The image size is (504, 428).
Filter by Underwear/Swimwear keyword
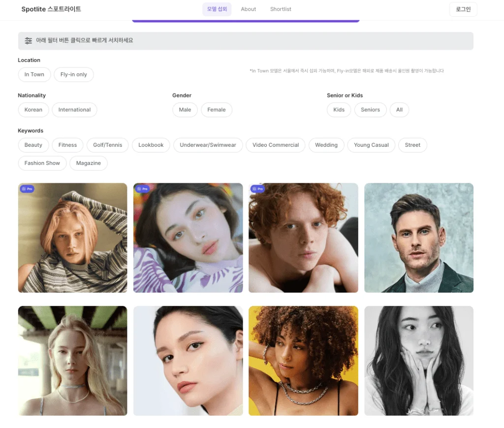pyautogui.click(x=208, y=145)
